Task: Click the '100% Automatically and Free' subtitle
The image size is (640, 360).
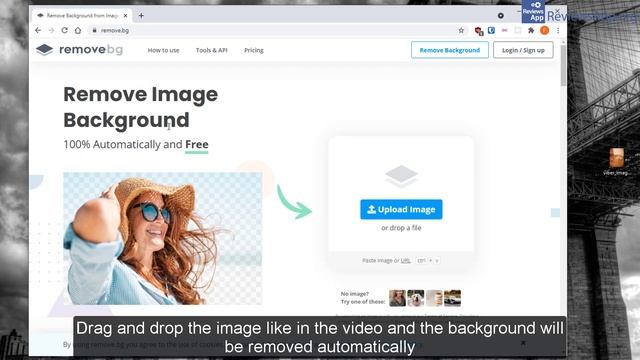Action: (136, 144)
